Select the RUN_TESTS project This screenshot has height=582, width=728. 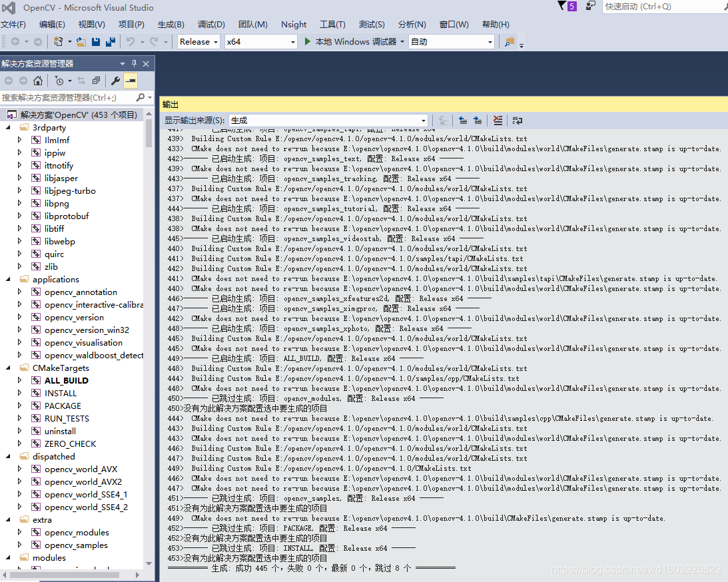click(67, 418)
